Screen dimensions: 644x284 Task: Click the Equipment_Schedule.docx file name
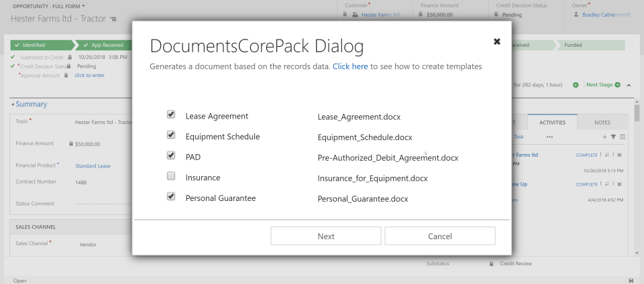coord(365,137)
